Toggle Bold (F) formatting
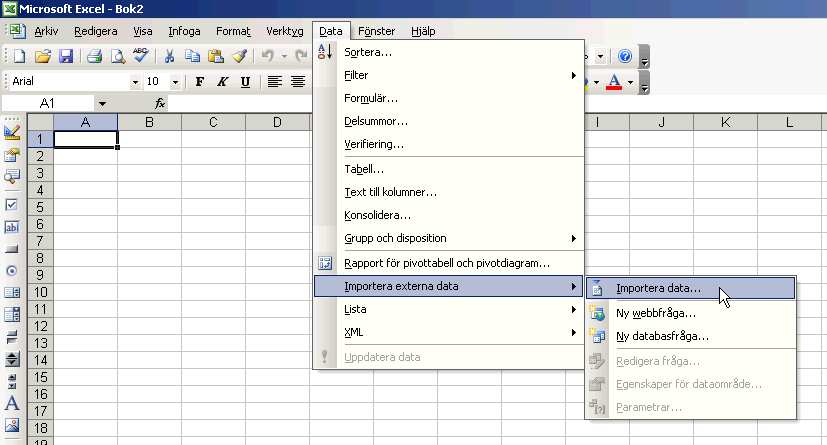This screenshot has height=445, width=827. (199, 82)
